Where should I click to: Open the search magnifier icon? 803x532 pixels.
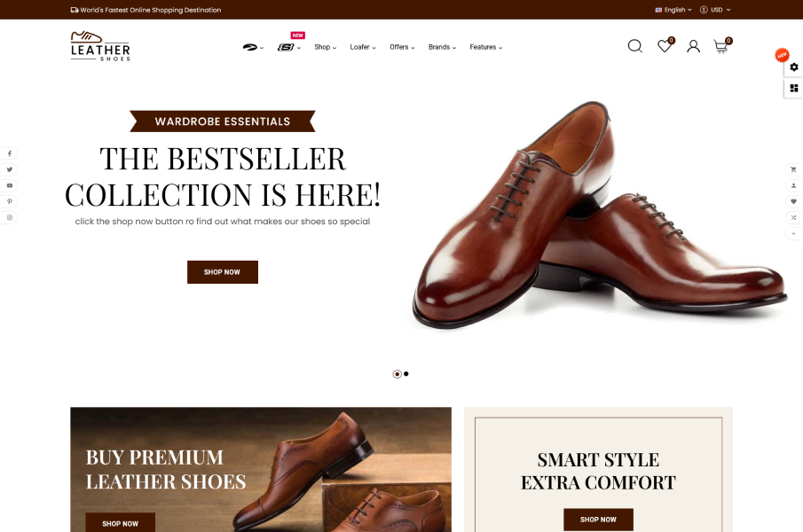tap(635, 46)
